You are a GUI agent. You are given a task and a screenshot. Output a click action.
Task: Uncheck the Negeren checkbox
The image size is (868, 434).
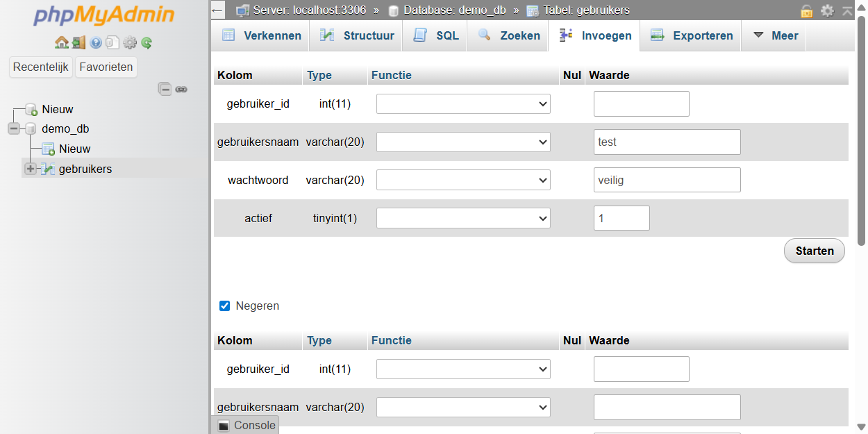(224, 306)
